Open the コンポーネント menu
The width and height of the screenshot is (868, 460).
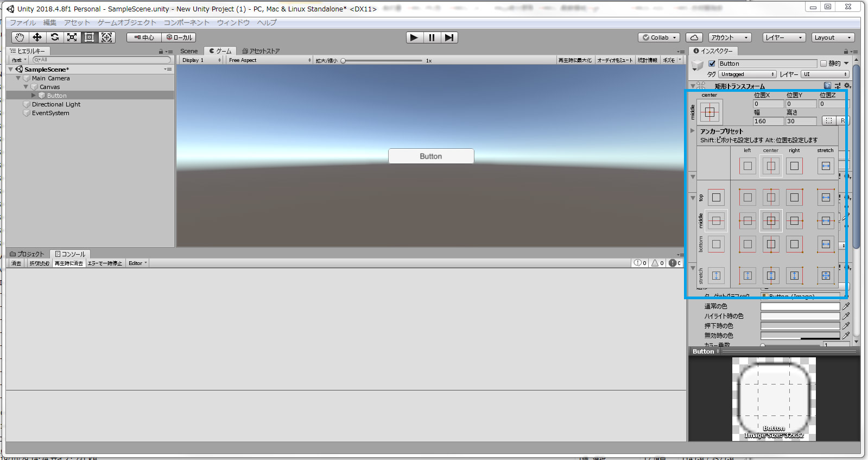(x=186, y=23)
